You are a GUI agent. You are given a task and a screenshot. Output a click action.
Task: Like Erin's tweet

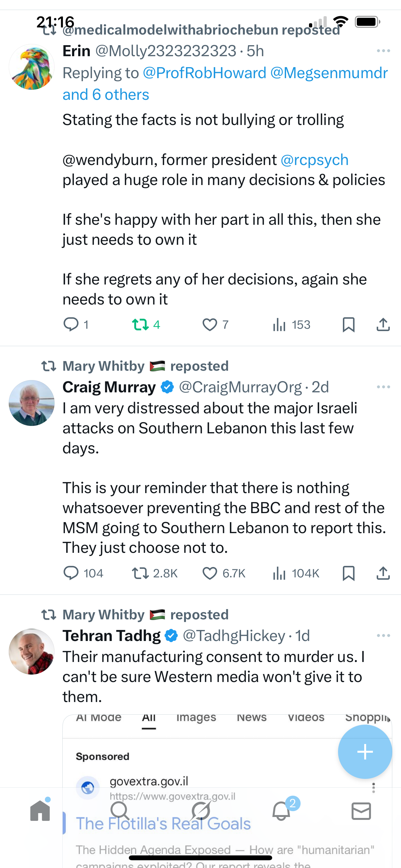point(210,325)
